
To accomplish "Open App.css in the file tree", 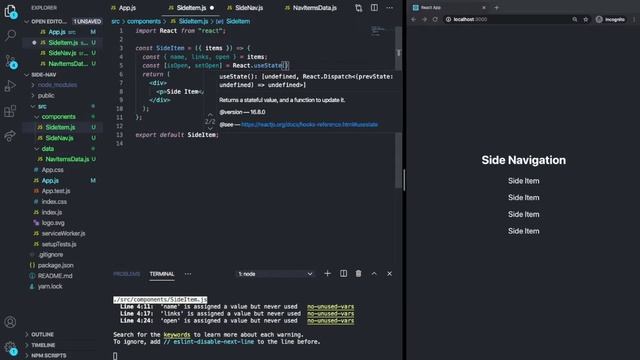I will [53, 170].
